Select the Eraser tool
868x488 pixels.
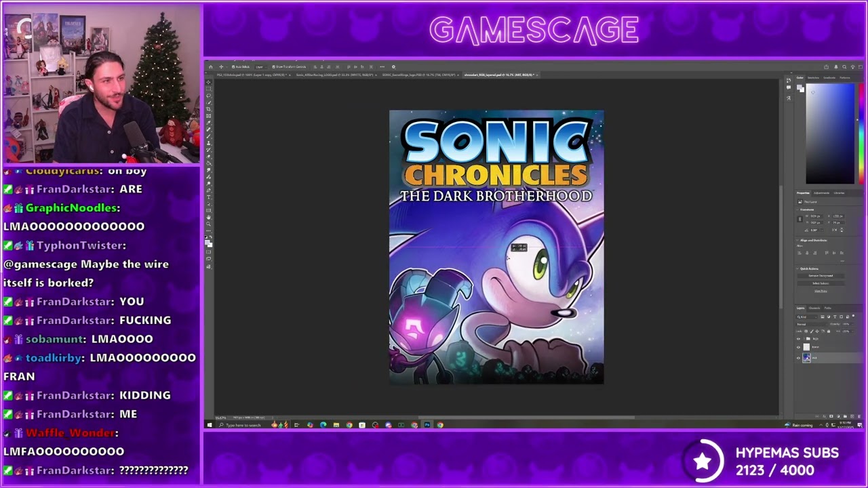coord(208,157)
